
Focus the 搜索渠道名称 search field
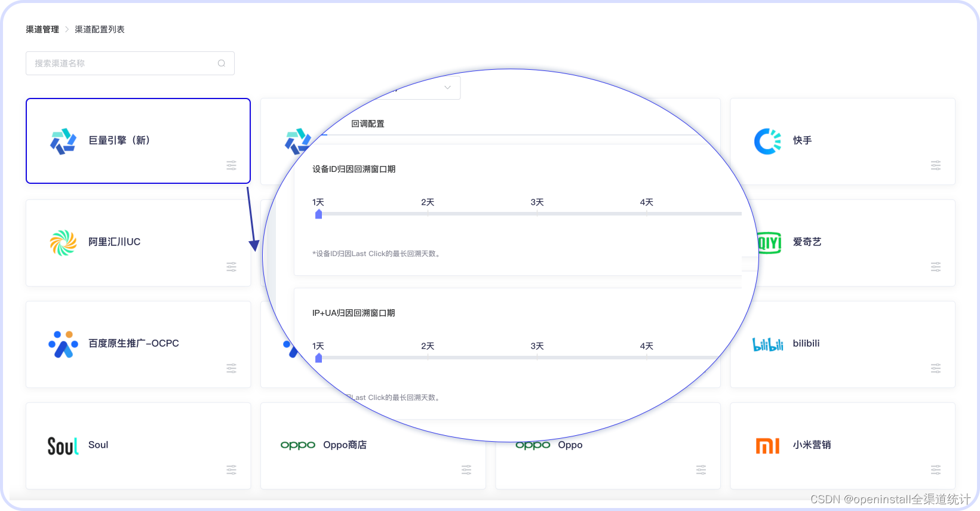[130, 63]
